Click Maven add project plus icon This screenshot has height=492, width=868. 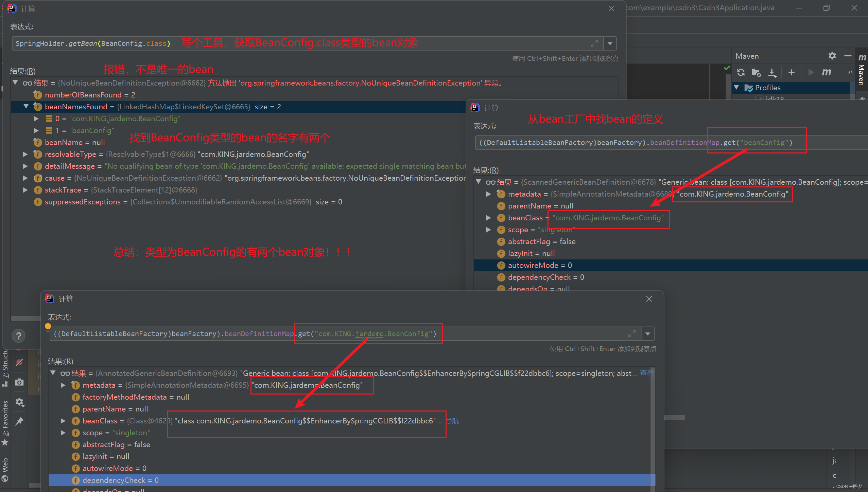coord(792,72)
